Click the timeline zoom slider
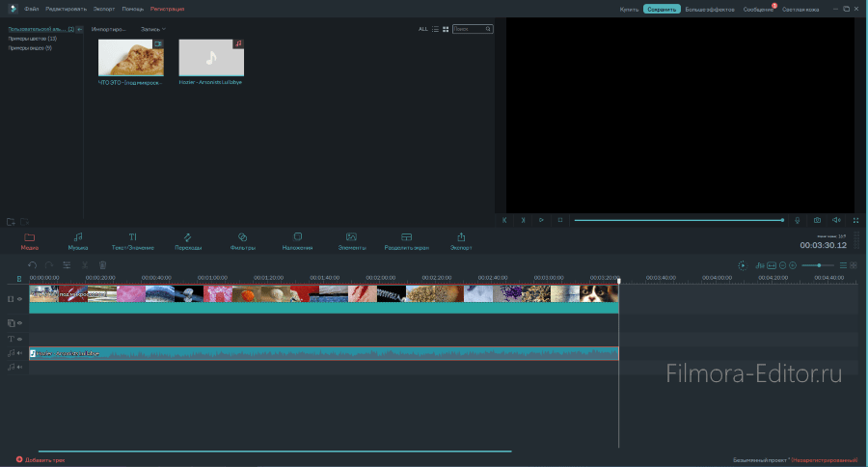This screenshot has width=868, height=467. (x=819, y=264)
